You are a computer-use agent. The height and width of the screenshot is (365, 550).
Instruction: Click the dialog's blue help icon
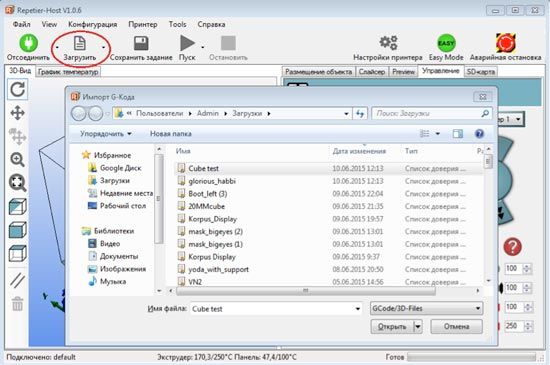479,134
